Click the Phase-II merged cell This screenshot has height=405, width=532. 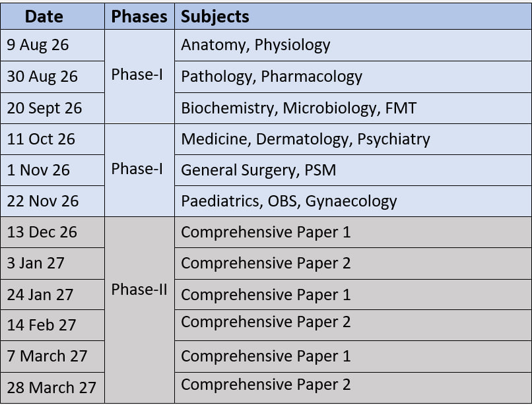click(140, 310)
